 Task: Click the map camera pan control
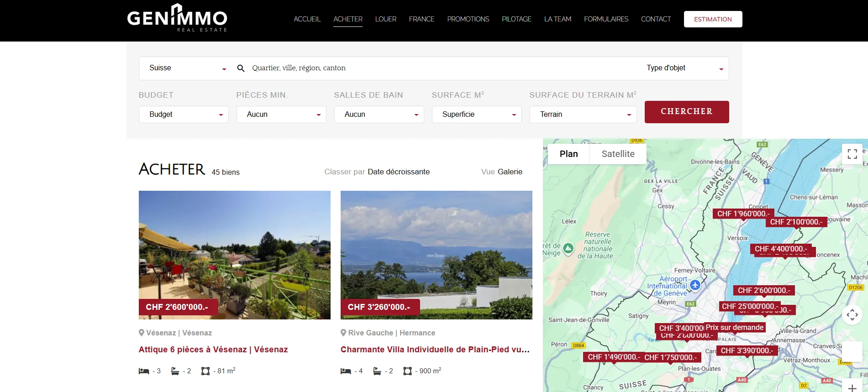pos(852,314)
